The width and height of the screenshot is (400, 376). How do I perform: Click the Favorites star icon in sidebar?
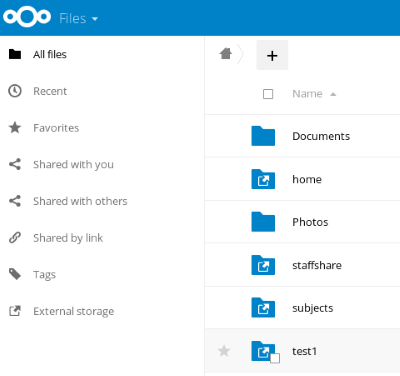click(x=15, y=127)
